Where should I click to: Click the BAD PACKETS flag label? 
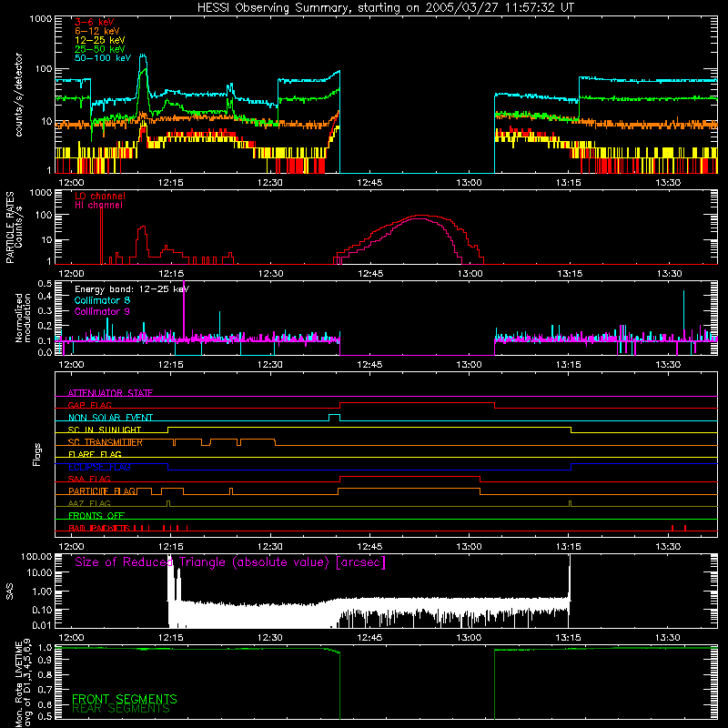(x=99, y=528)
